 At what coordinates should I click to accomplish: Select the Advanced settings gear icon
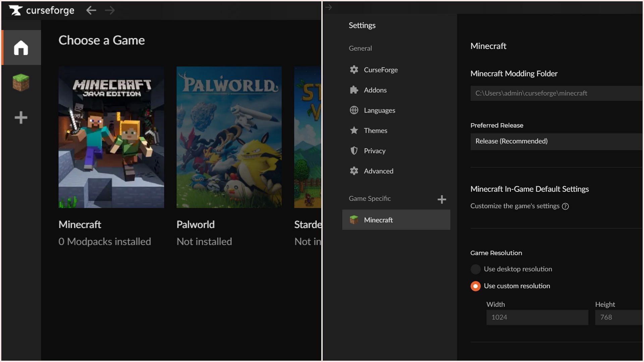(x=354, y=171)
